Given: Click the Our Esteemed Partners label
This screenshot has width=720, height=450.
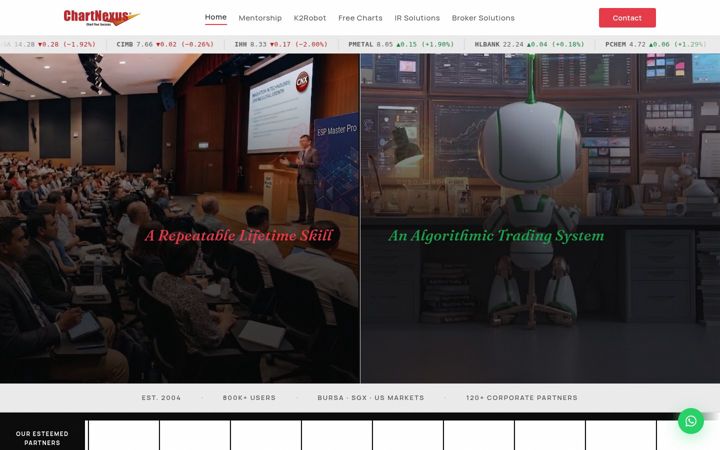Looking at the screenshot, I should (x=42, y=438).
